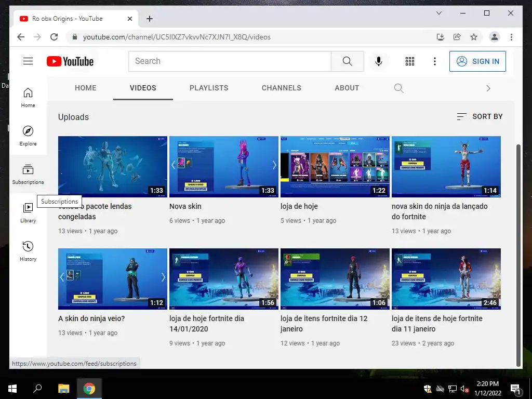This screenshot has height=399, width=532.
Task: Open the YouTube hamburger guide menu
Action: point(28,61)
